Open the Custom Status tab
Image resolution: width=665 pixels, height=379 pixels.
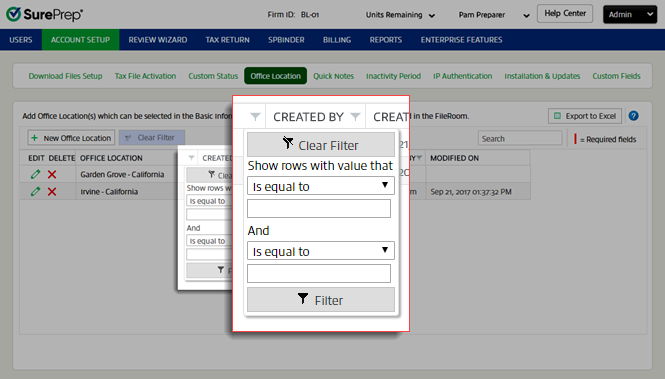(x=213, y=76)
